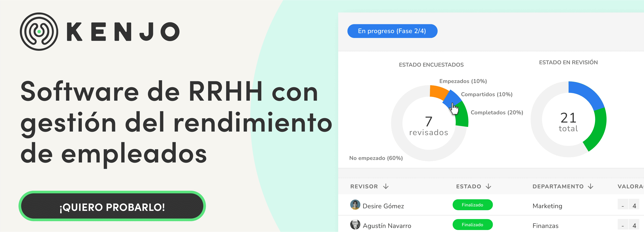This screenshot has height=232, width=644.
Task: Click the REVISOR column header
Action: click(x=364, y=187)
